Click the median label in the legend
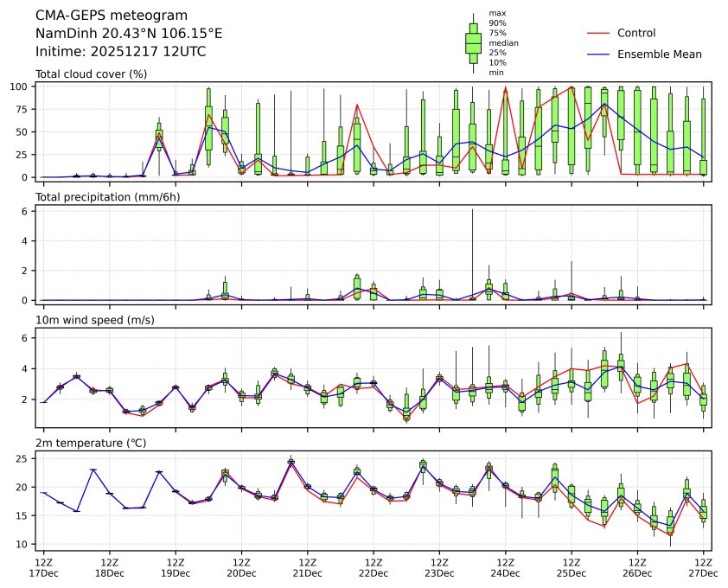This screenshot has height=588, width=728. [x=503, y=43]
